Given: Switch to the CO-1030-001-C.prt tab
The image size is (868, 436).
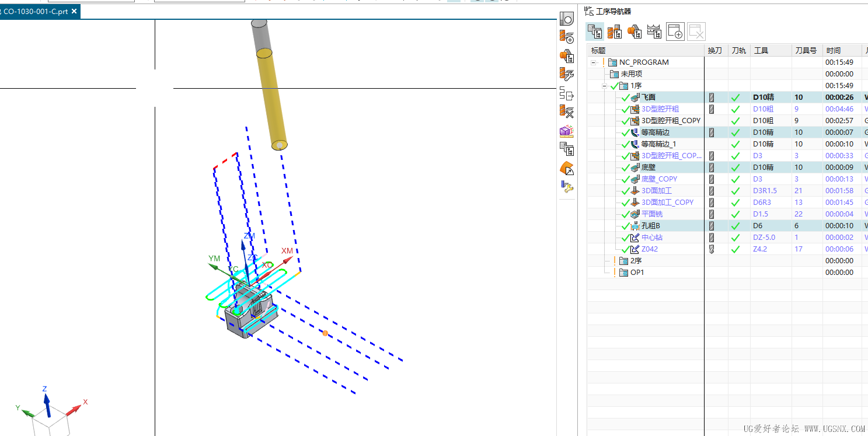Looking at the screenshot, I should (35, 11).
